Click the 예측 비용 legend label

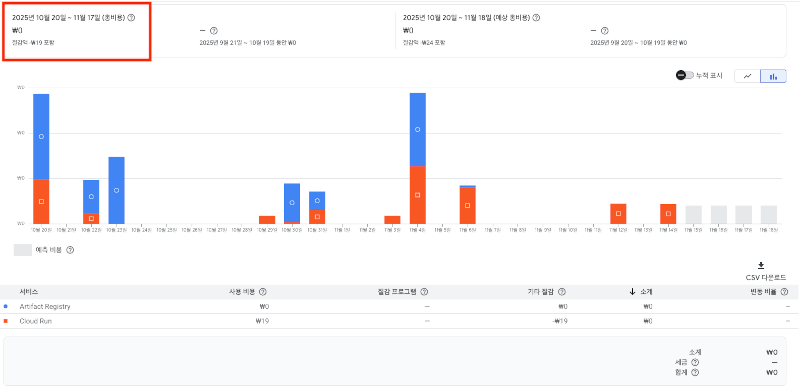(x=49, y=250)
